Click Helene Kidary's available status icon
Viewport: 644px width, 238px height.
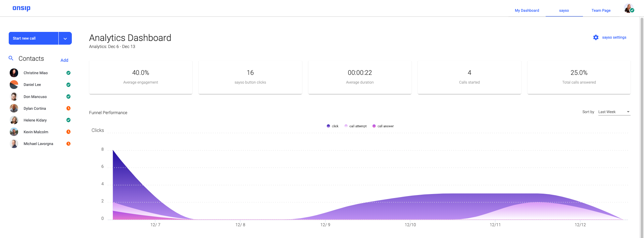coord(68,120)
